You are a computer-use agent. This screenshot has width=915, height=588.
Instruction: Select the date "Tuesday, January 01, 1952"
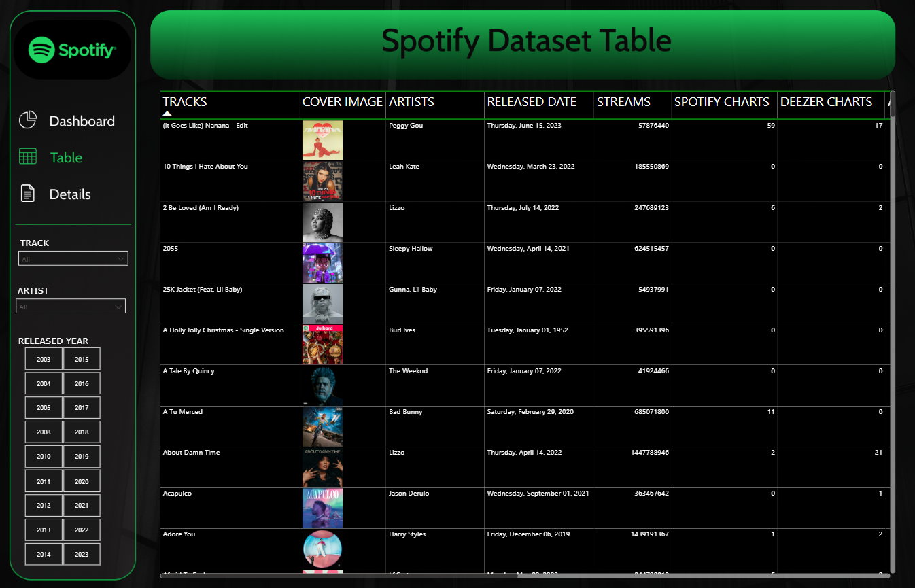(x=528, y=330)
